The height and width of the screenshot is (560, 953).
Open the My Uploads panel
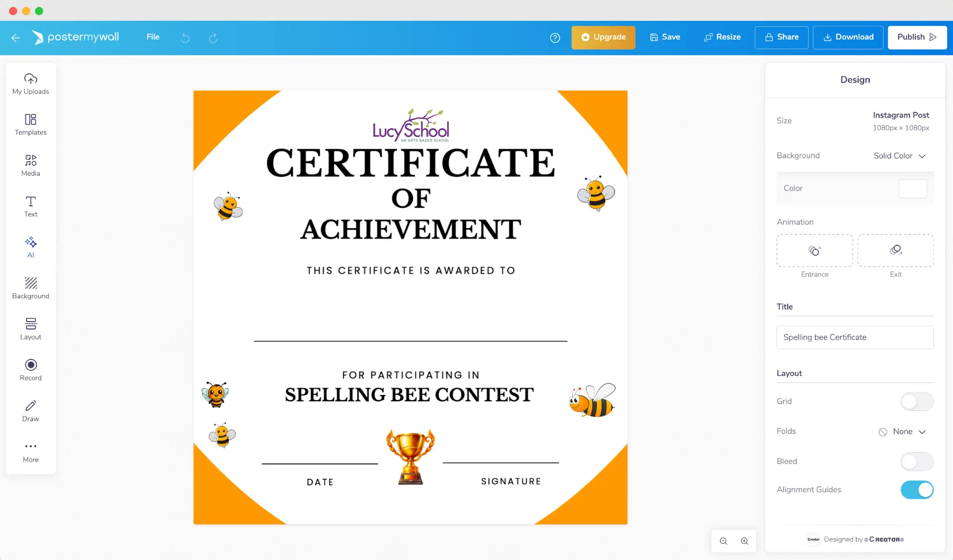(x=31, y=84)
